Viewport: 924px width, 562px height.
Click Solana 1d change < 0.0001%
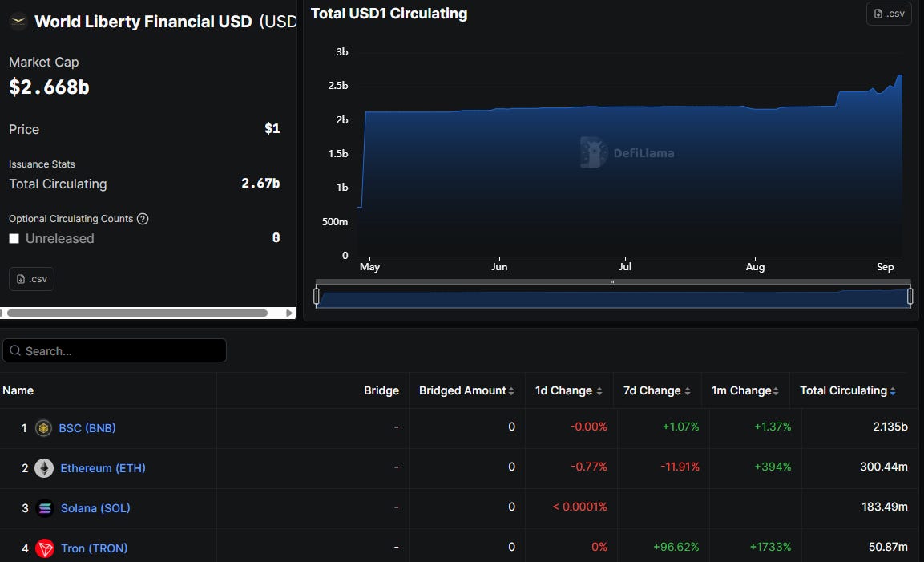pos(579,507)
